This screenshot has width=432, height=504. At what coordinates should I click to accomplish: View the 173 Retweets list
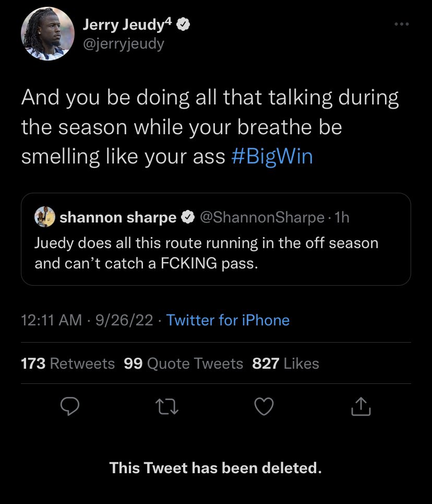[x=68, y=364]
